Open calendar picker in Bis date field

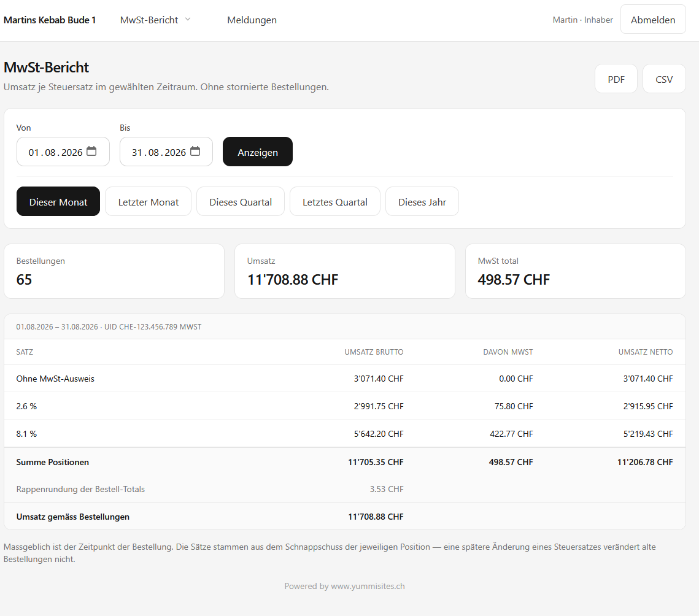[x=195, y=151]
